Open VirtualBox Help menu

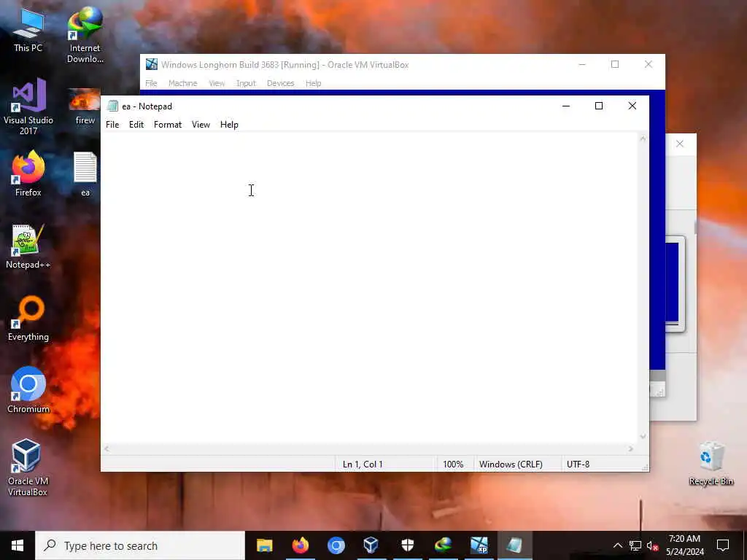pos(313,83)
